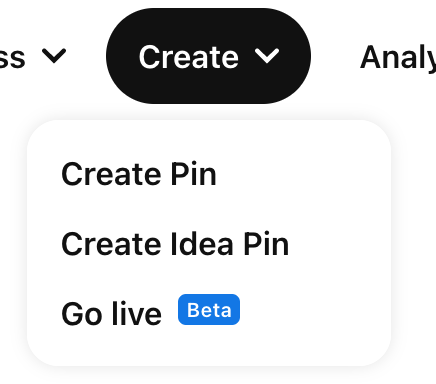Click the white chevron inside Create button
436x384 pixels.
(267, 56)
